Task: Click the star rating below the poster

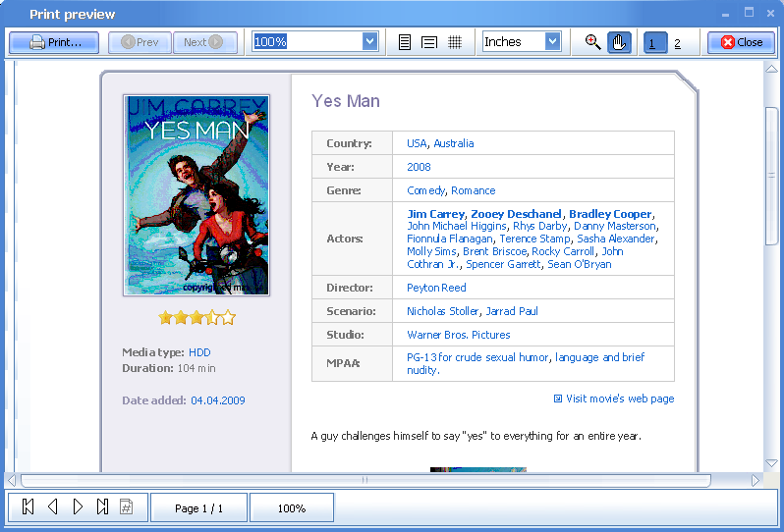Action: pyautogui.click(x=196, y=317)
